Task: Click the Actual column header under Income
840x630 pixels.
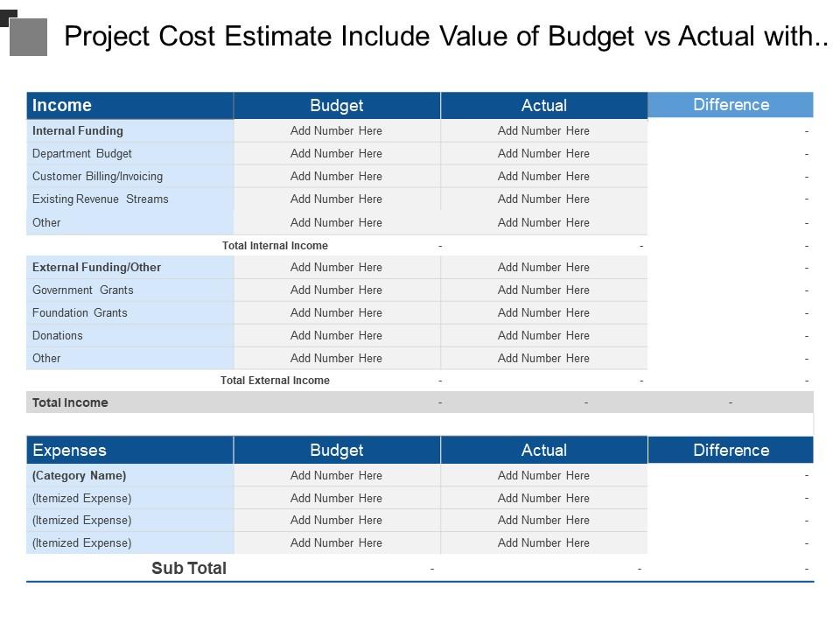Action: 544,105
